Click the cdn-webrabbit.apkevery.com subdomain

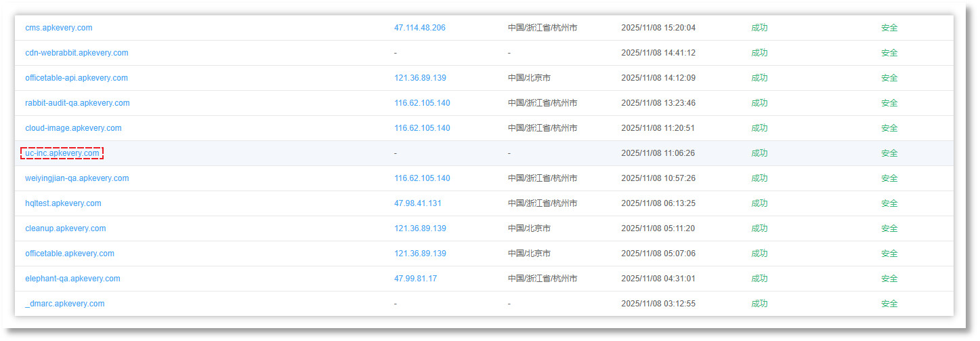(x=77, y=53)
